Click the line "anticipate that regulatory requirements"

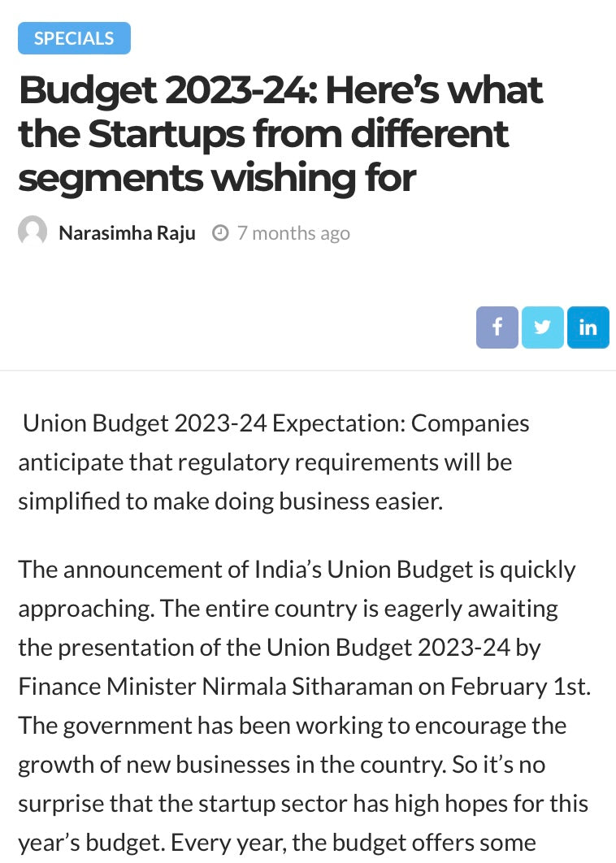coord(265,462)
